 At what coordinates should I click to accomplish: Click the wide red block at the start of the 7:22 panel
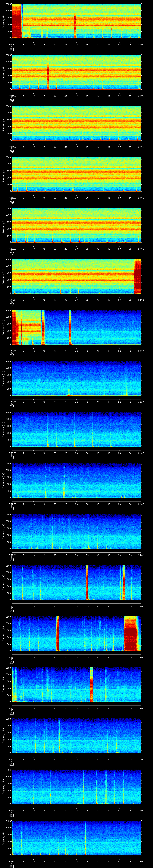(x=17, y=21)
